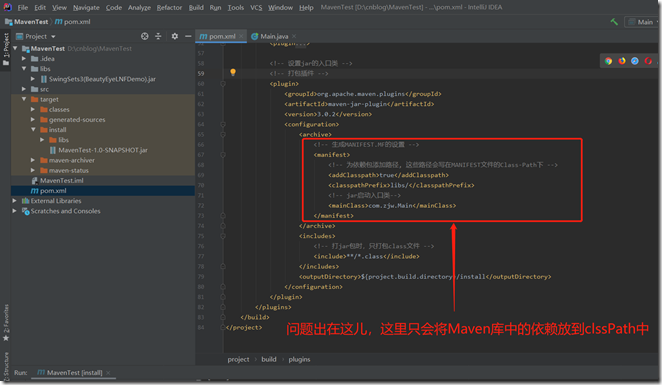
Task: Open the Edit menu
Action: point(40,8)
